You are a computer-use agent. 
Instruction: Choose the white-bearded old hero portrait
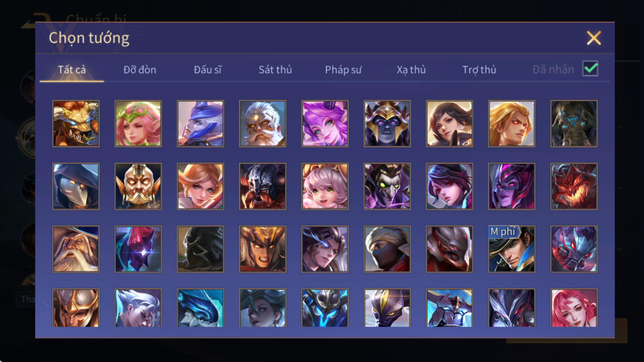(x=263, y=124)
